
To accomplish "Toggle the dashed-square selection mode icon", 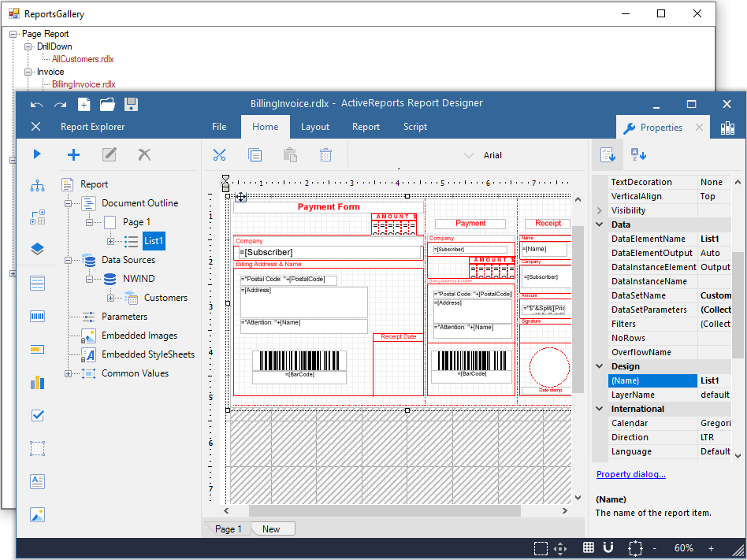I will point(541,548).
